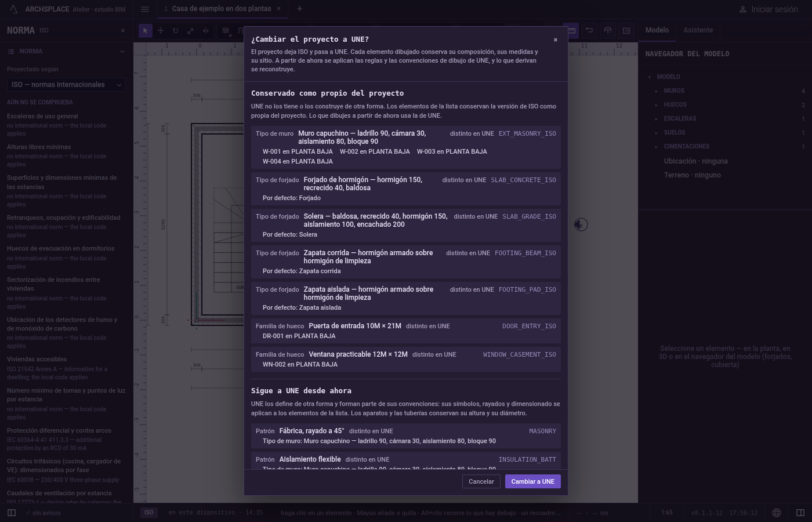Viewport: 812px width, 522px height.
Task: Confirm with the Cambiar a UNE button
Action: click(533, 481)
